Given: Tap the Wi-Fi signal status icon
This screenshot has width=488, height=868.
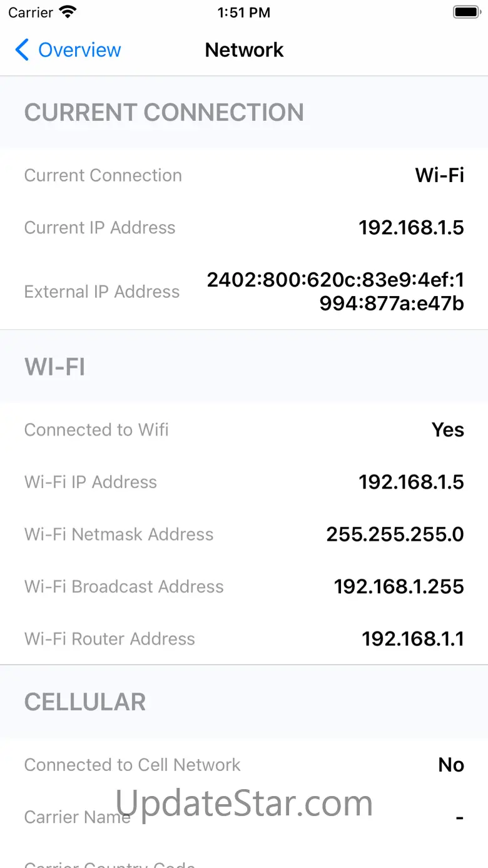Looking at the screenshot, I should [x=67, y=12].
